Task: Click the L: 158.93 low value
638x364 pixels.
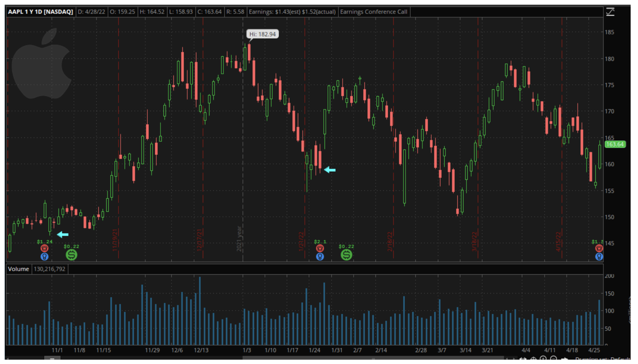Action: pyautogui.click(x=181, y=12)
